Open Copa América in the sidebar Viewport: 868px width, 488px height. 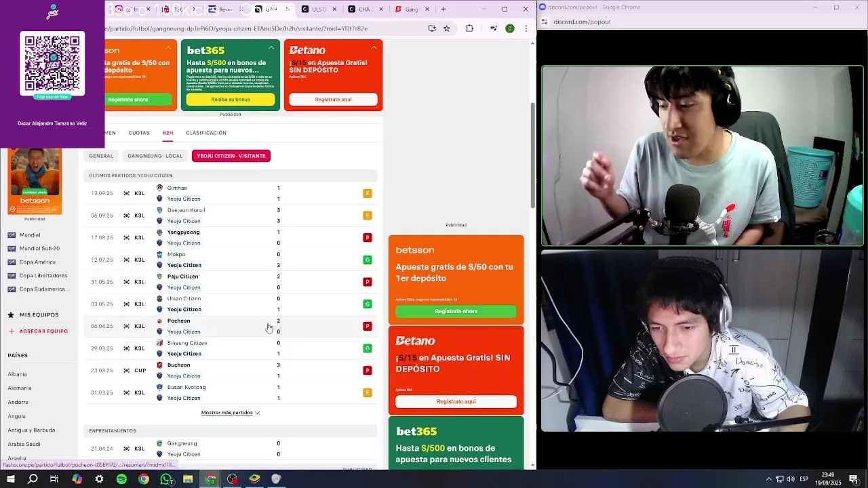[37, 262]
